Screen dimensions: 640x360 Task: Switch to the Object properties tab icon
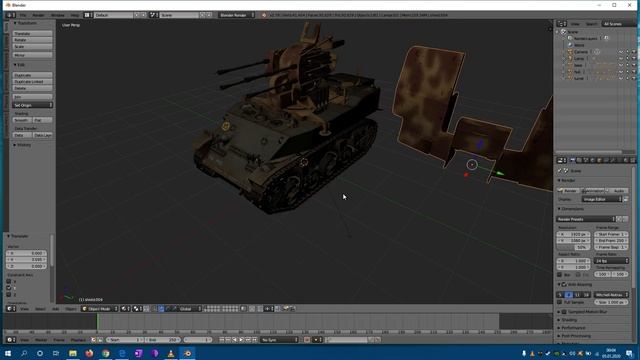click(599, 160)
